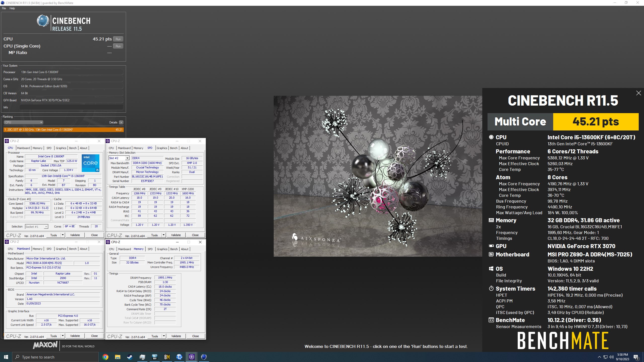The height and width of the screenshot is (362, 644).
Task: Open the network status tray icon
Action: [605, 357]
